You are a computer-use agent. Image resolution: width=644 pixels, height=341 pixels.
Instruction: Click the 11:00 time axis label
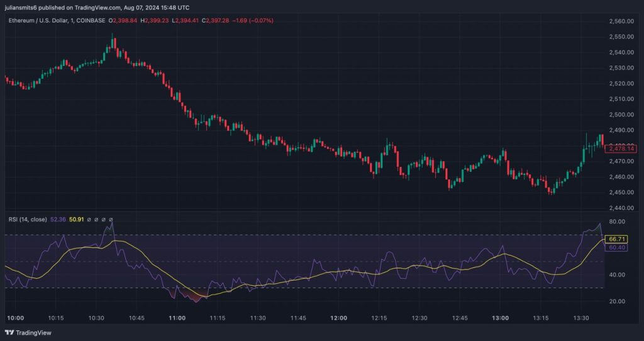177,318
